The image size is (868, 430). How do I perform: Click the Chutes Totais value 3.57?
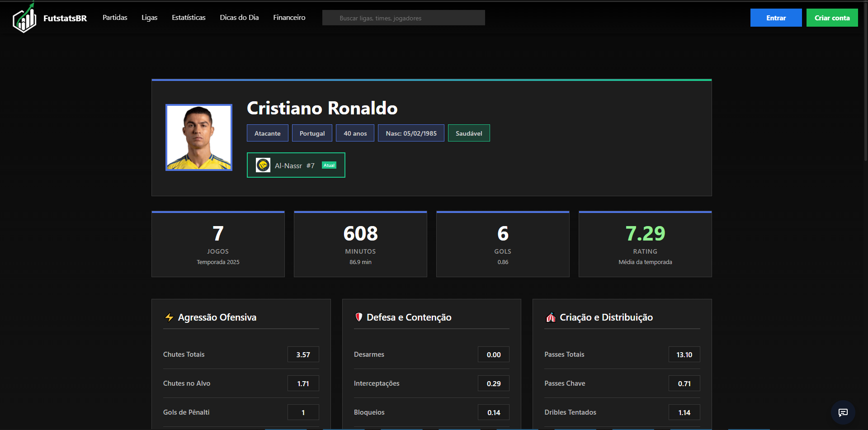click(303, 354)
